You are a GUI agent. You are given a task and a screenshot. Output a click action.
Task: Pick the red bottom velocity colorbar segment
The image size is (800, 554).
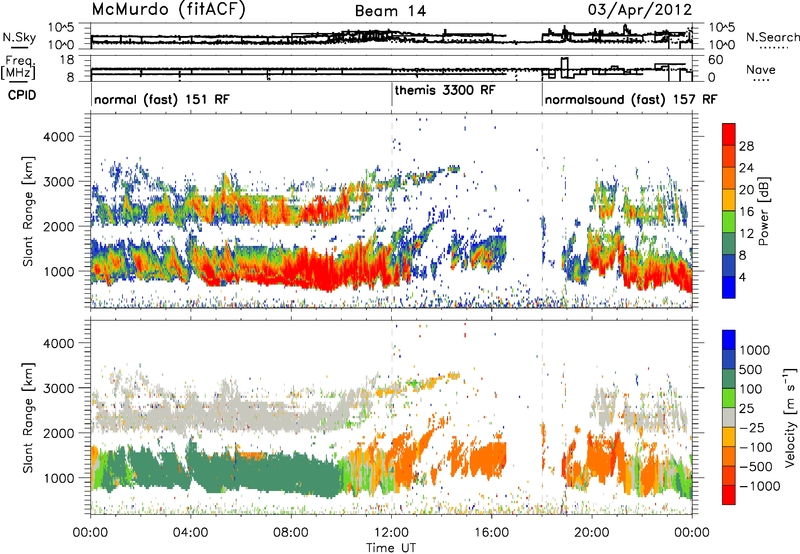729,495
